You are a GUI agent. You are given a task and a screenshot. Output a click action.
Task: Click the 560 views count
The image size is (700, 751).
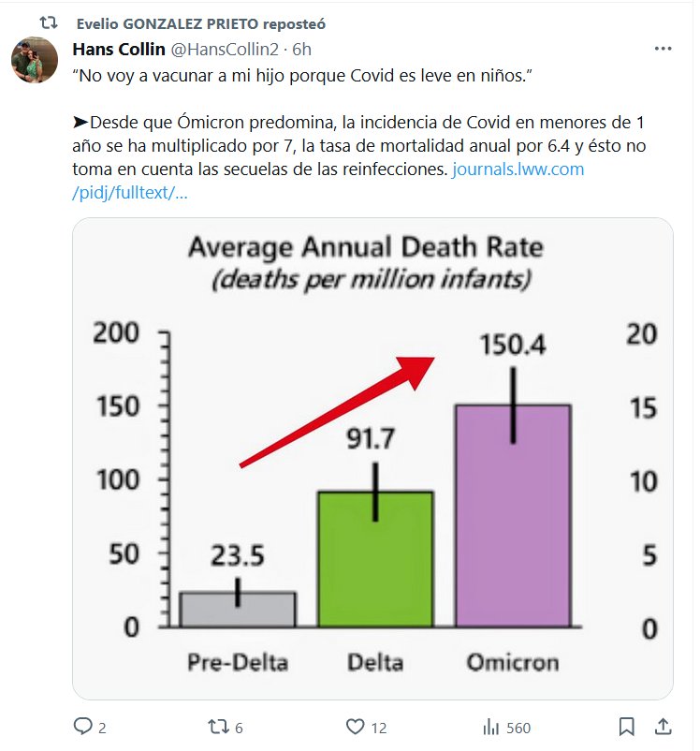[x=518, y=728]
